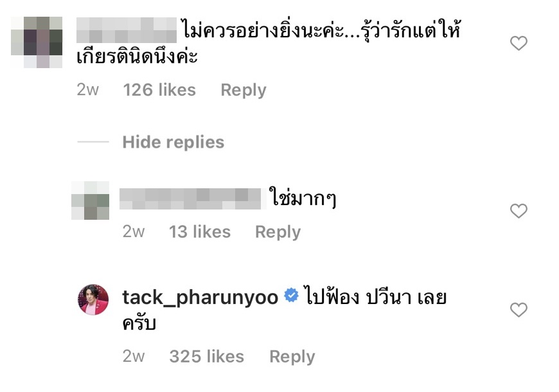
Task: View the 325 likes list
Action: pos(206,356)
